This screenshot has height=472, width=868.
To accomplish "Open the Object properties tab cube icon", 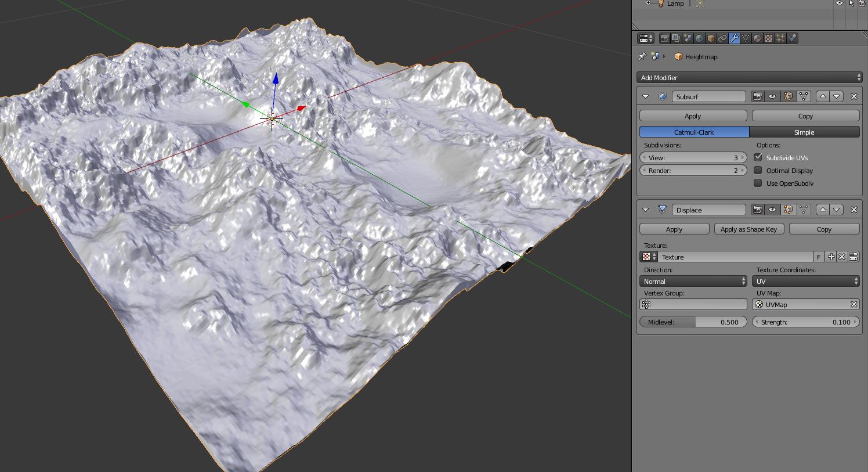I will coord(711,38).
